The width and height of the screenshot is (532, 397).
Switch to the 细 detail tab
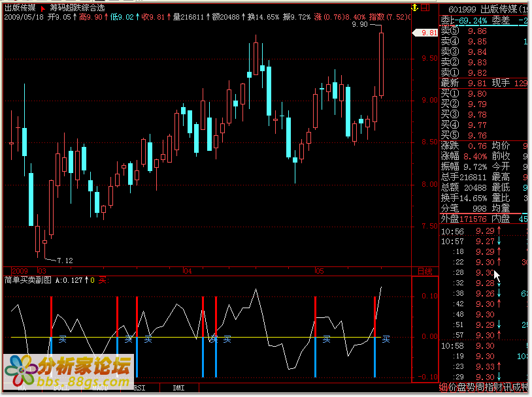coord(444,387)
